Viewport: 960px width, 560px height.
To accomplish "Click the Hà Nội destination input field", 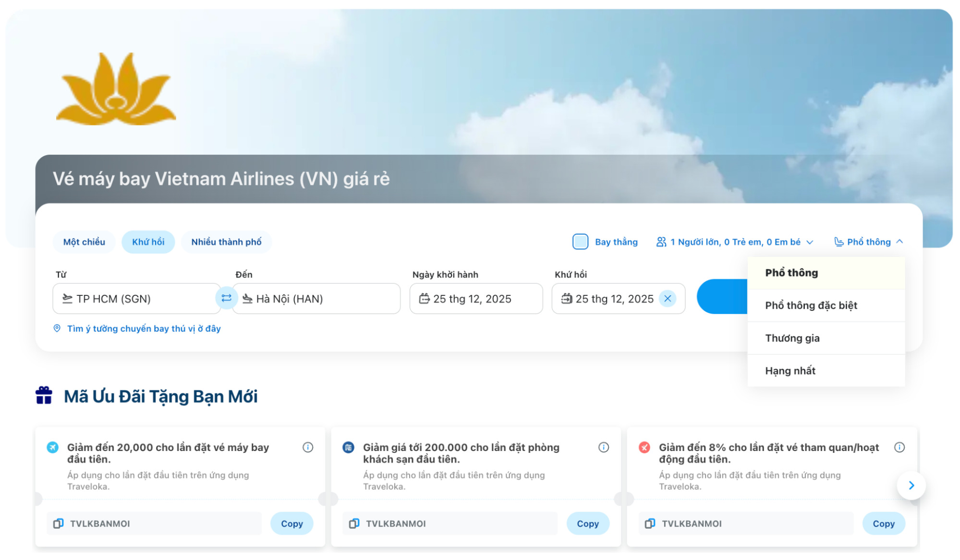I will (x=317, y=298).
